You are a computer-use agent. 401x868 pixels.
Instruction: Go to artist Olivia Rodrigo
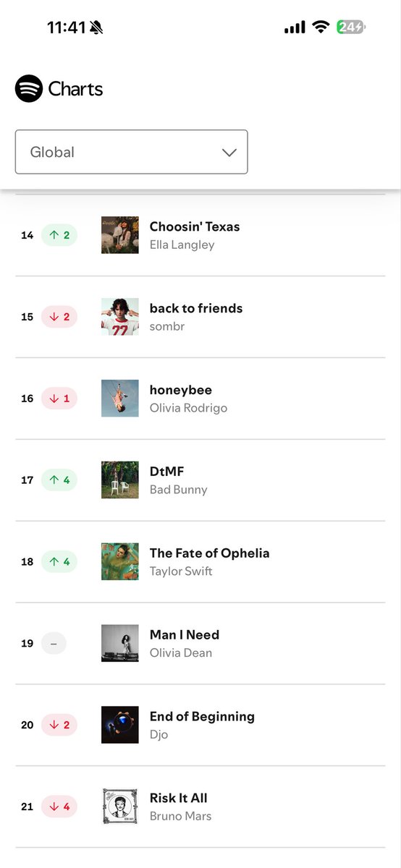coord(188,408)
